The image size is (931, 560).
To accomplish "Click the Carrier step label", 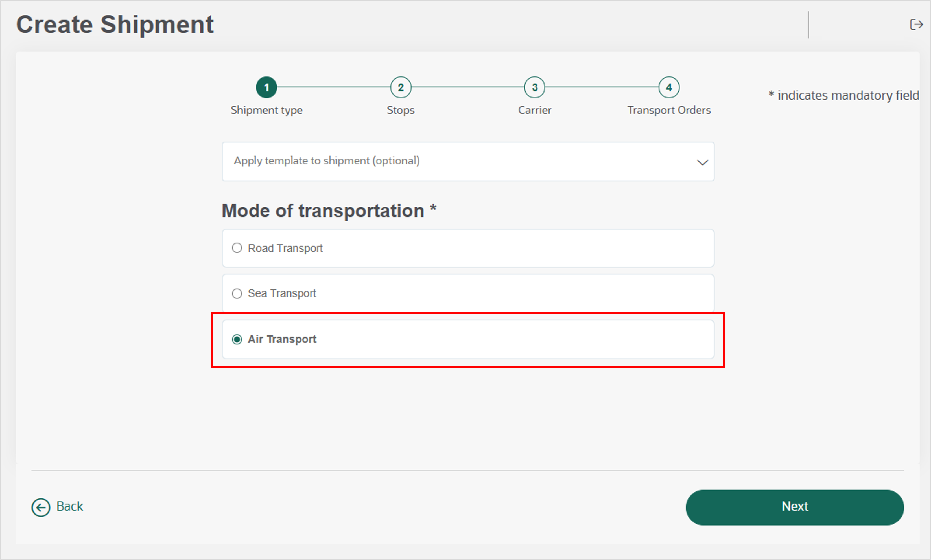I will point(535,110).
